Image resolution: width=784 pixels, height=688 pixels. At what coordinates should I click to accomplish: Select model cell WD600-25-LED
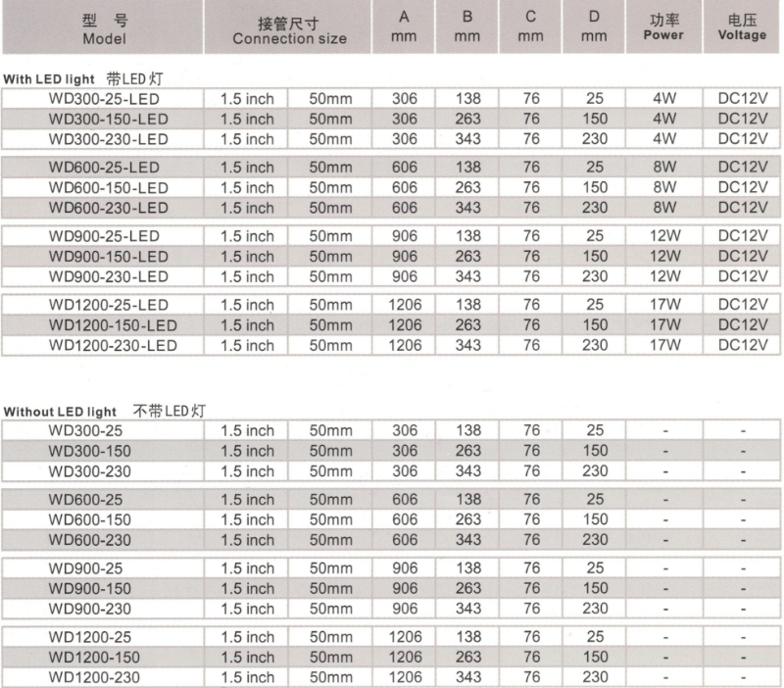tap(104, 168)
